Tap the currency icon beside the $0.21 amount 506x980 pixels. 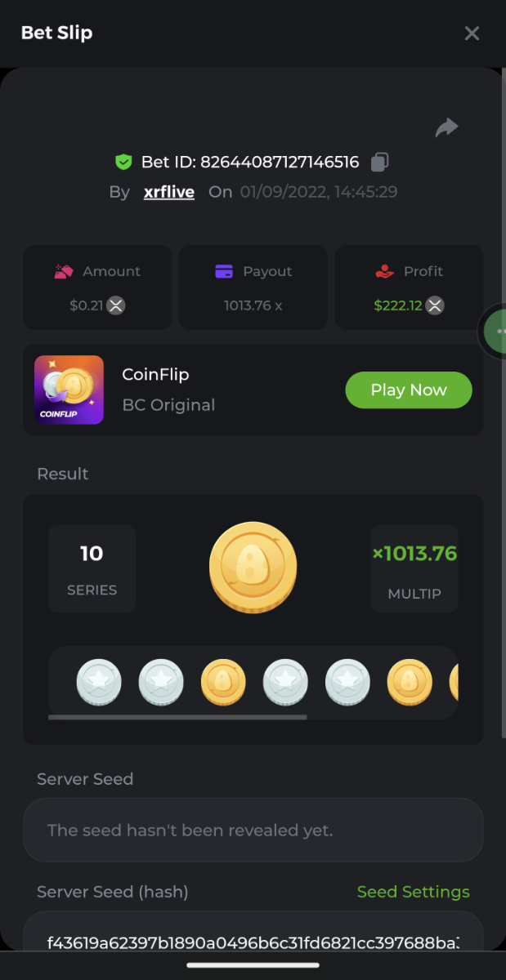[116, 305]
